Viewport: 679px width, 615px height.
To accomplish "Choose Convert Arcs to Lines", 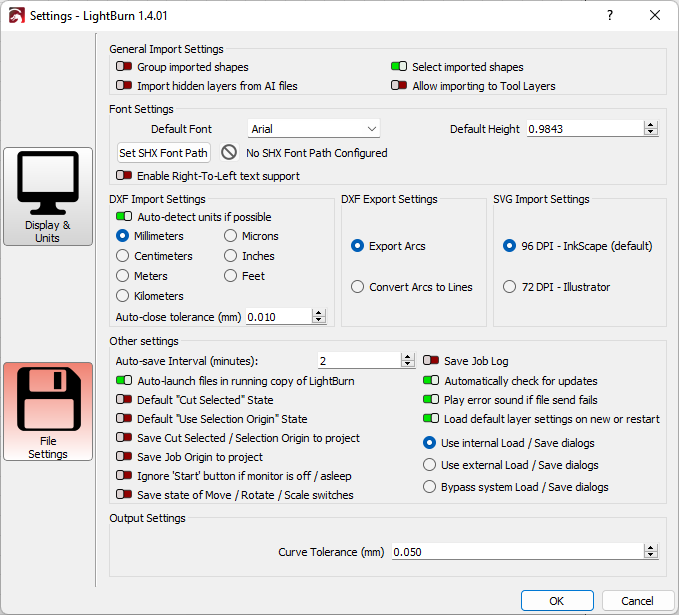I will [x=357, y=287].
